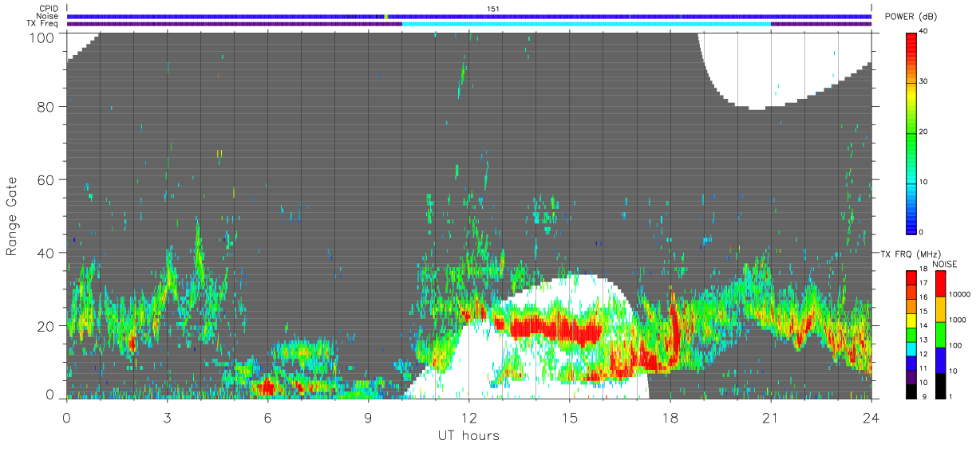The height and width of the screenshot is (452, 980).
Task: Click the POWER (dB) colorbar legend
Action: click(911, 132)
